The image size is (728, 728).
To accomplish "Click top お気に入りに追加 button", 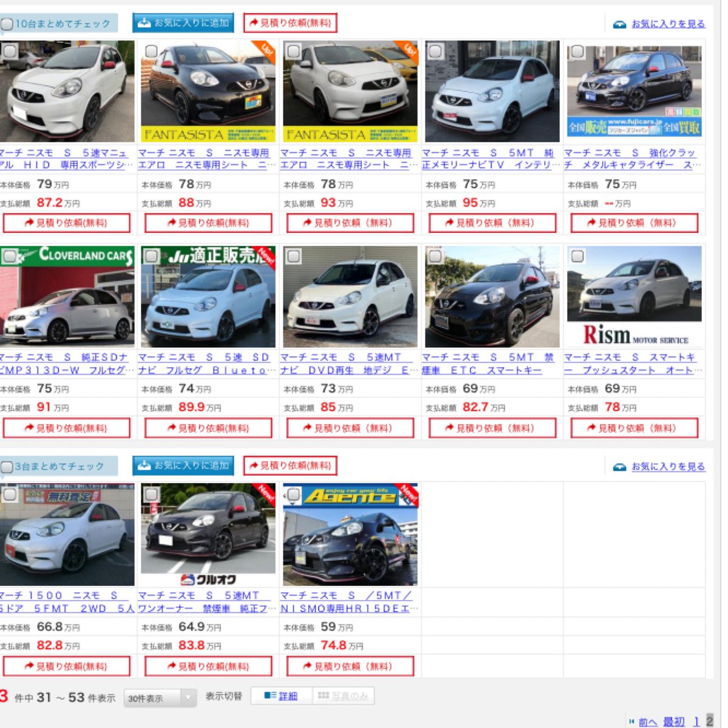I will coord(183,23).
